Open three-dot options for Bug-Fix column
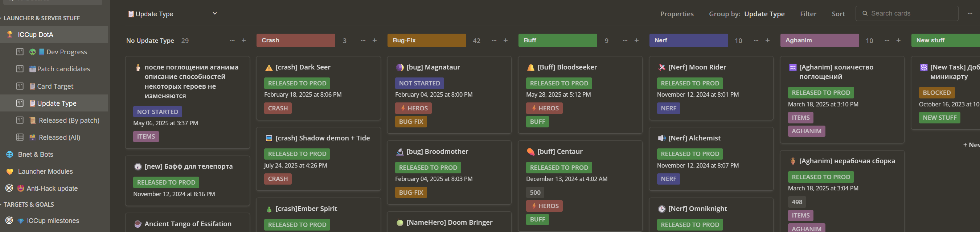980x232 pixels. pyautogui.click(x=494, y=41)
